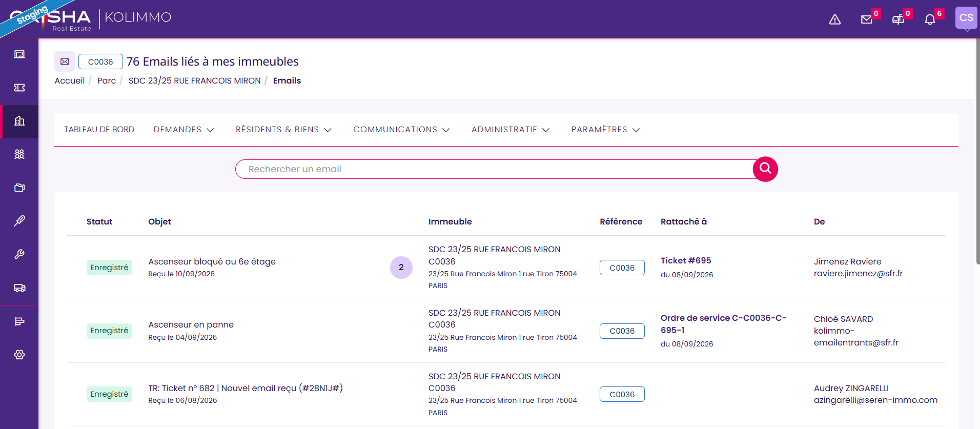
Task: Open the Ticket #695 link
Action: [x=686, y=260]
